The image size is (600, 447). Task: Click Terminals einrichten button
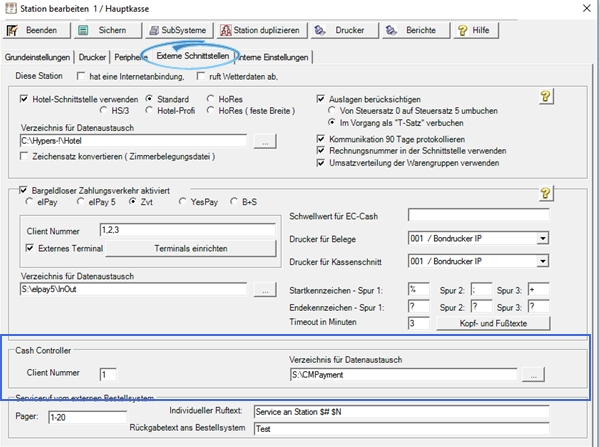(x=191, y=248)
